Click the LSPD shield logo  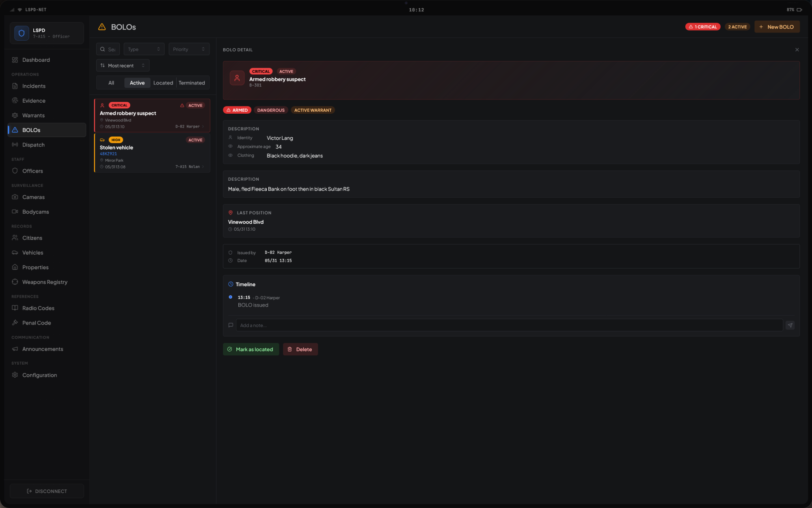[22, 33]
